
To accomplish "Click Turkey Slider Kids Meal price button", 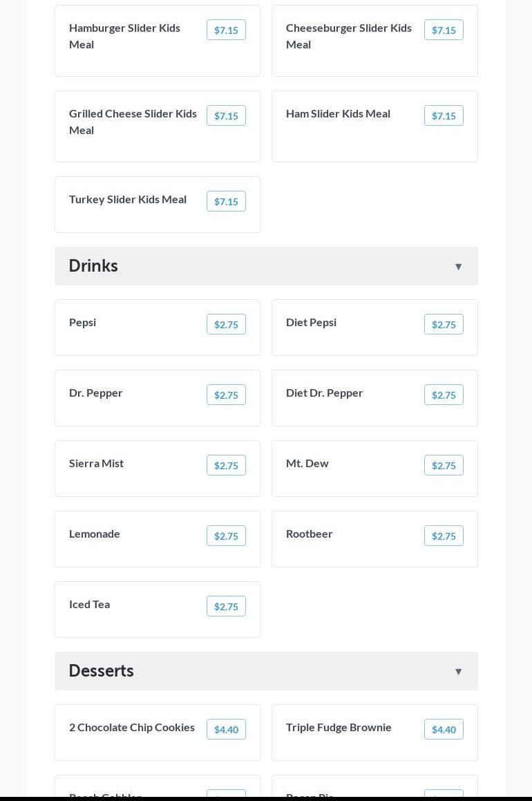I will [x=226, y=201].
